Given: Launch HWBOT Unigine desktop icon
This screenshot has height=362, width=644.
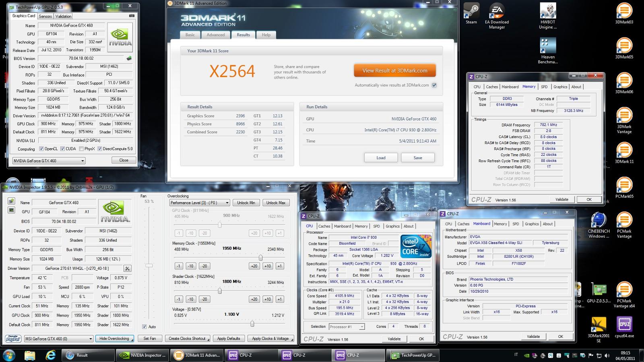Looking at the screenshot, I should click(x=548, y=16).
